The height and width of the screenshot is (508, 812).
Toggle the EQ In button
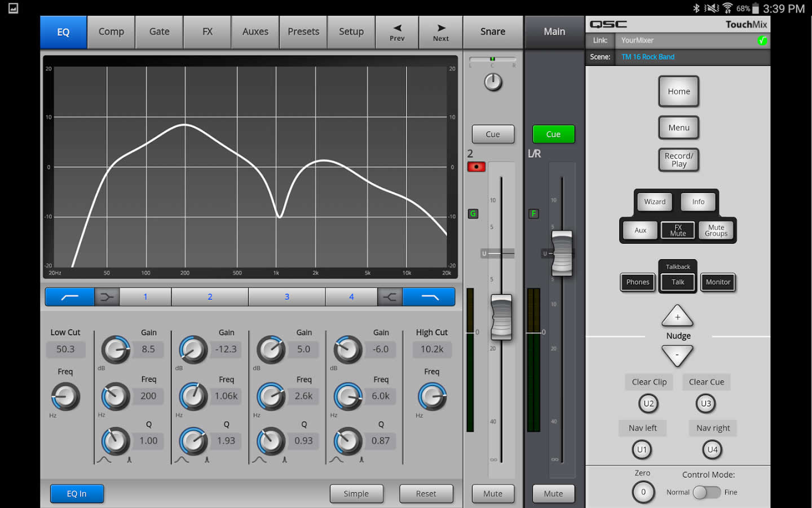(x=77, y=493)
